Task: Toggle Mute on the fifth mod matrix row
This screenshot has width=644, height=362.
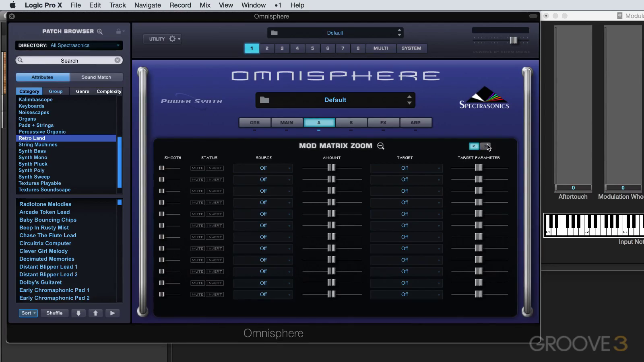Action: [x=198, y=214]
